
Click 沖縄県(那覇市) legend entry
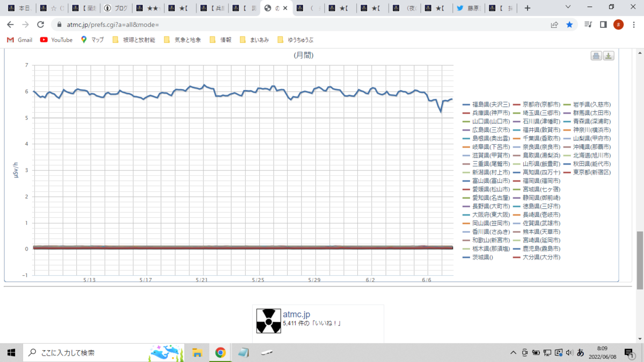point(586,146)
